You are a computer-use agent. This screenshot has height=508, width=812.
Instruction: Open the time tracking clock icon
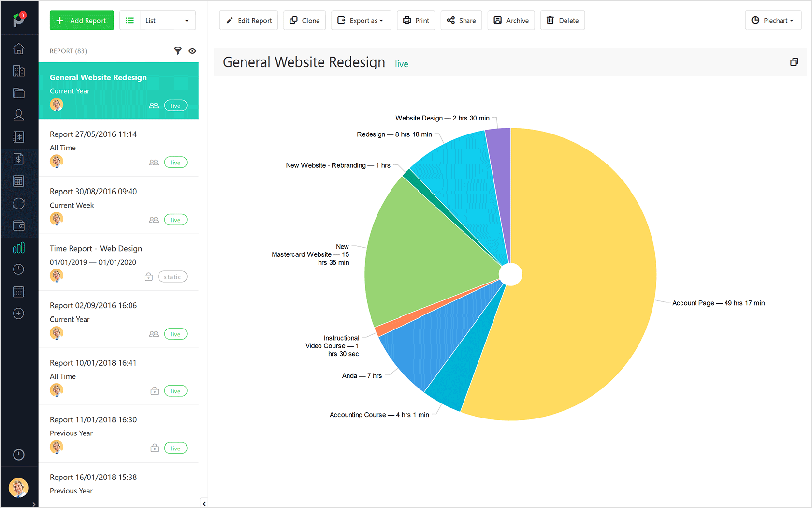(x=18, y=269)
